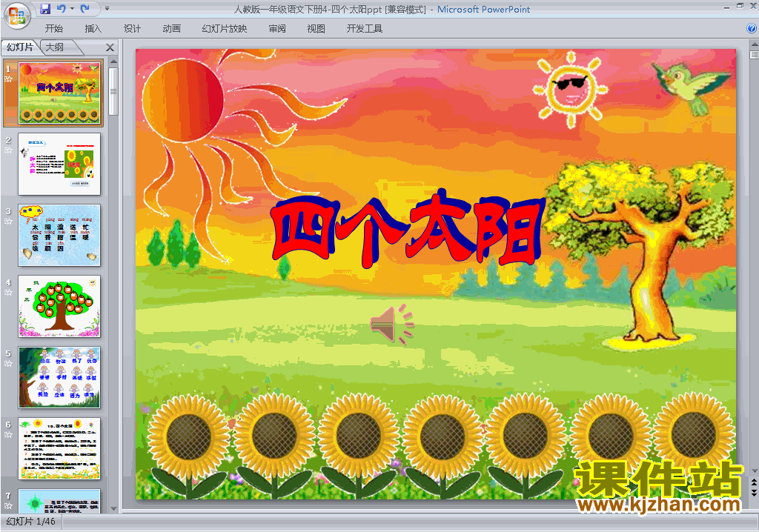Viewport: 759px width, 532px height.
Task: Select slide 7 thumbnail
Action: 59,501
